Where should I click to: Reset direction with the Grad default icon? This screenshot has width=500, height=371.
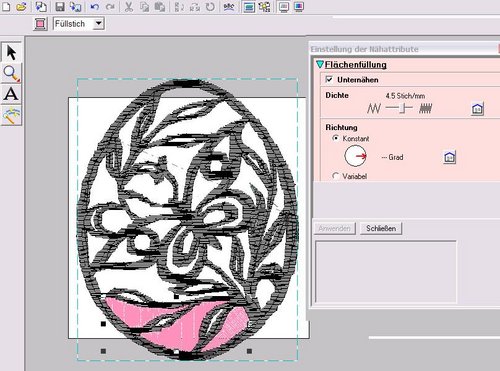[x=449, y=157]
